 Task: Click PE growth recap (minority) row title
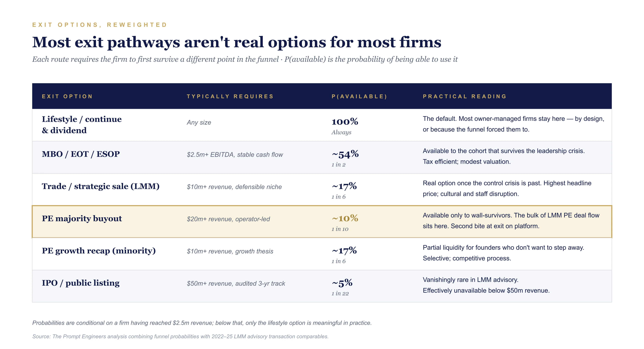tap(99, 251)
